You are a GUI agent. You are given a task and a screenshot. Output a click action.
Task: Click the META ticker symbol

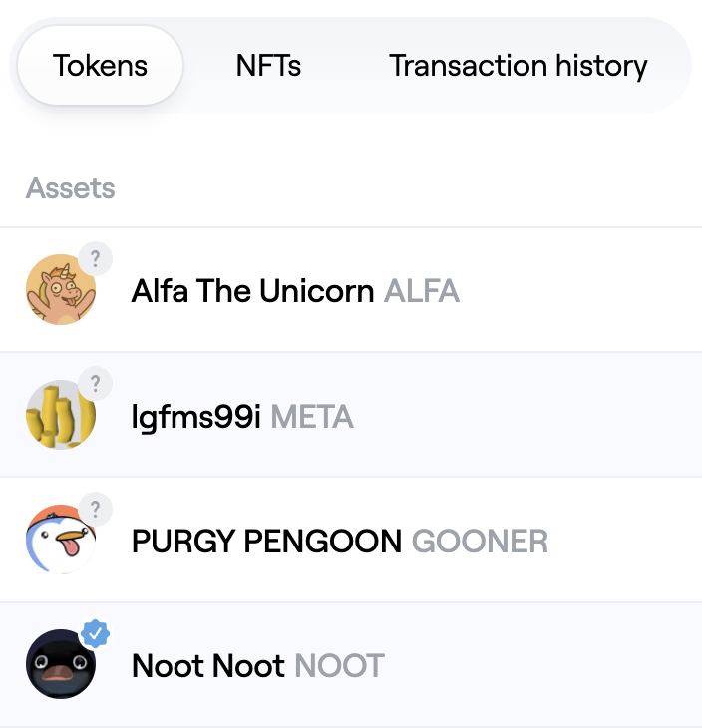click(x=312, y=416)
